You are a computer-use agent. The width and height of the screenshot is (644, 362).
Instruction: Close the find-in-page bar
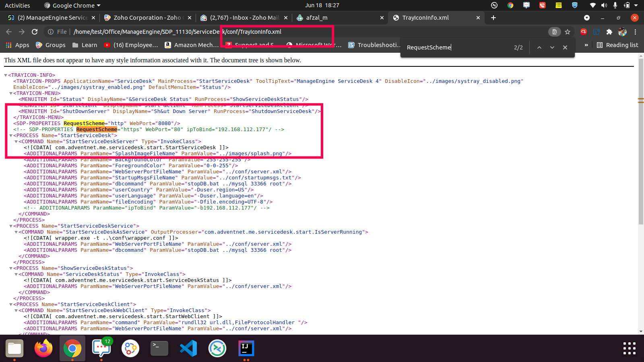pos(565,47)
